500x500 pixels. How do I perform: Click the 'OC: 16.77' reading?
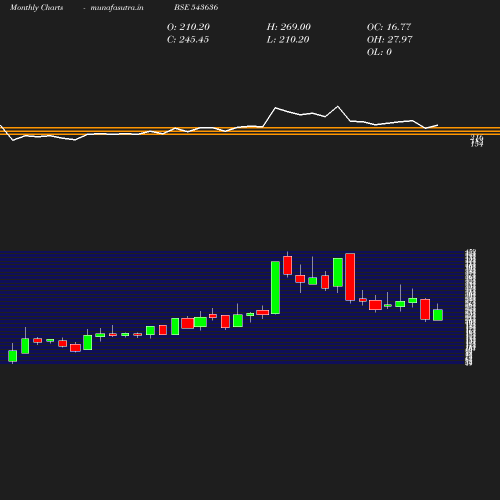click(x=389, y=27)
